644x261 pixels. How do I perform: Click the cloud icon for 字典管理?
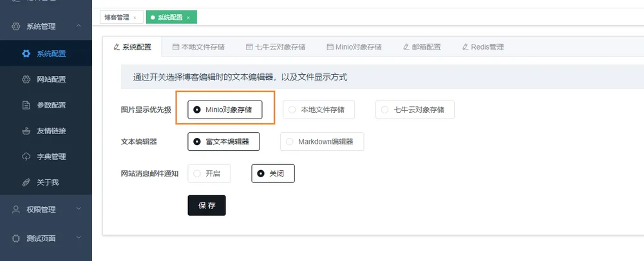pyautogui.click(x=26, y=157)
